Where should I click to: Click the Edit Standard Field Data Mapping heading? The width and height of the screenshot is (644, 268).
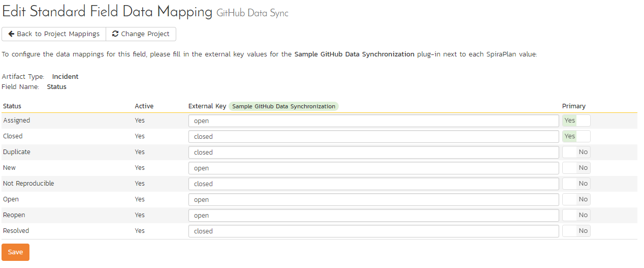click(107, 12)
